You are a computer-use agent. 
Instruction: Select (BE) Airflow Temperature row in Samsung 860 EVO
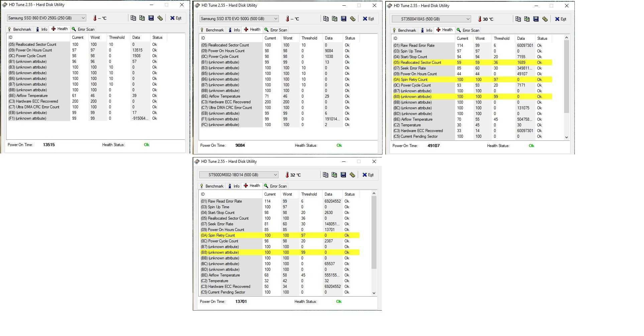pyautogui.click(x=87, y=96)
